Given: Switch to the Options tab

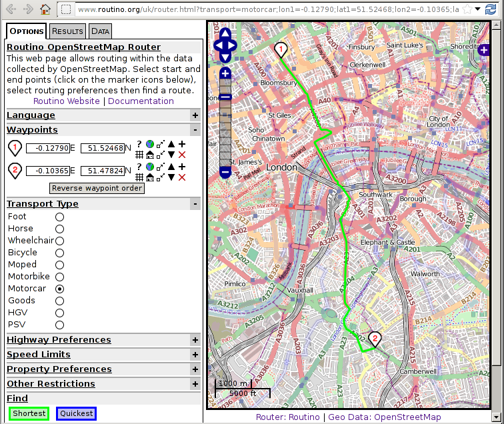Looking at the screenshot, I should [x=27, y=31].
